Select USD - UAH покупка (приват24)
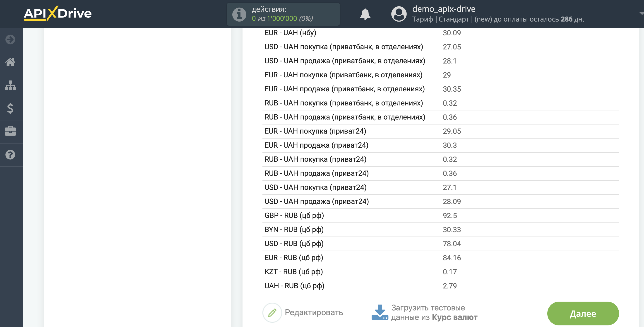The width and height of the screenshot is (644, 327). click(x=440, y=187)
